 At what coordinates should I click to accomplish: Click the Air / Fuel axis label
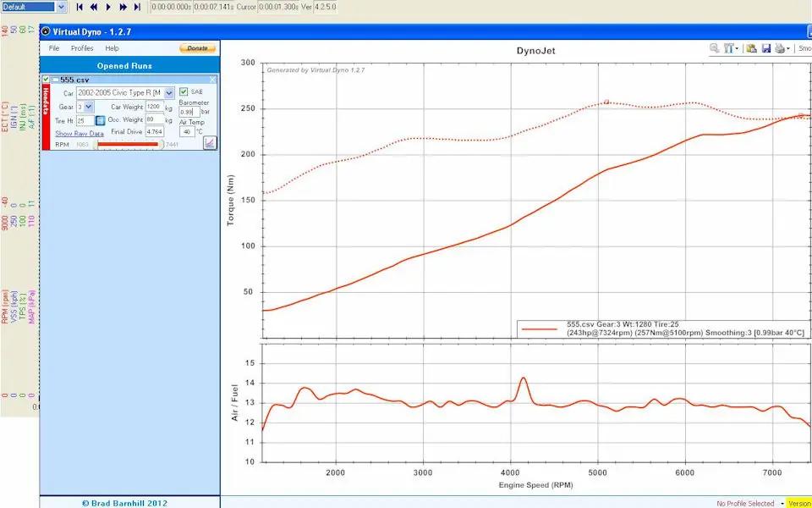pyautogui.click(x=234, y=403)
